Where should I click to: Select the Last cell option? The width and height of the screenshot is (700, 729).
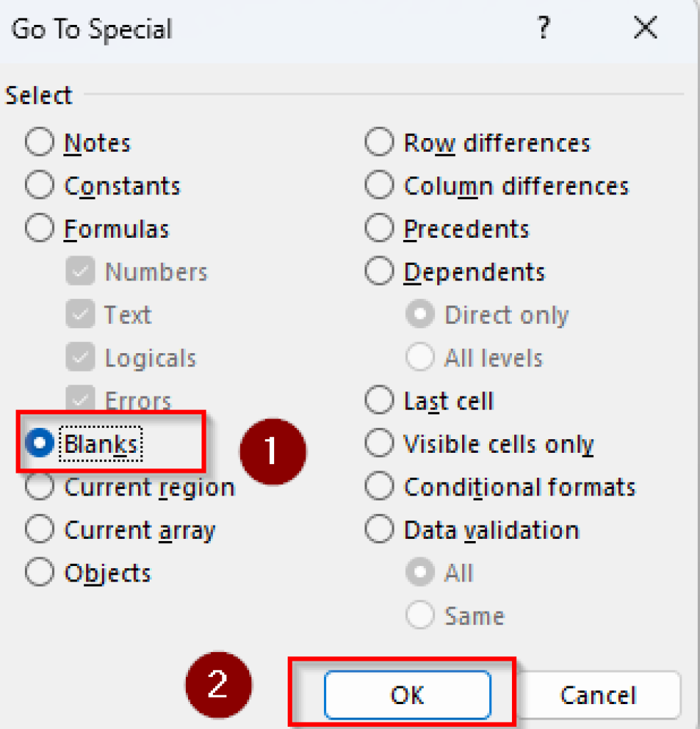[379, 400]
